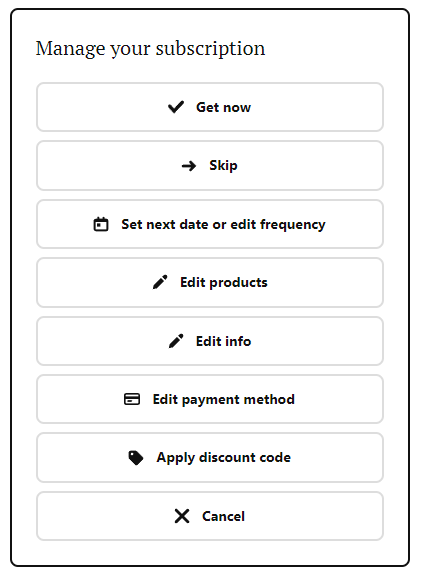The image size is (433, 578).
Task: Choose Apply discount code
Action: click(x=210, y=458)
